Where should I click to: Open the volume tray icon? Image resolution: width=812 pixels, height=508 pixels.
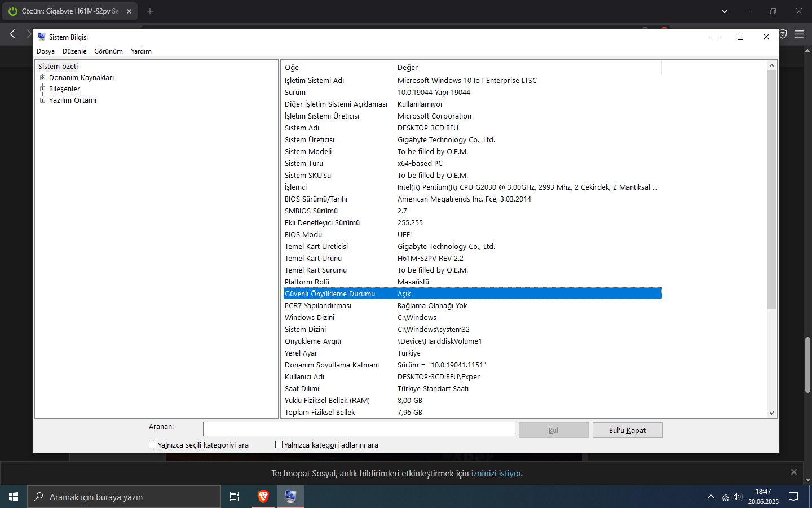[738, 497]
